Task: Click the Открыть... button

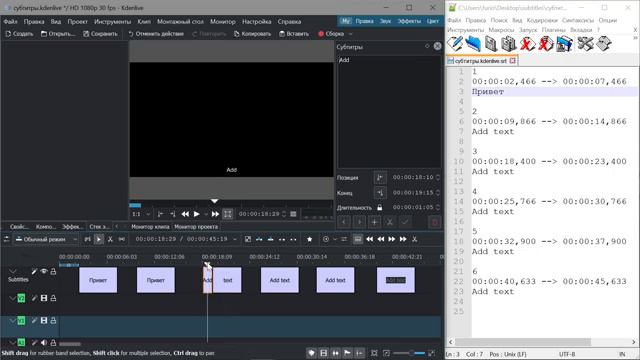Action: pos(58,34)
